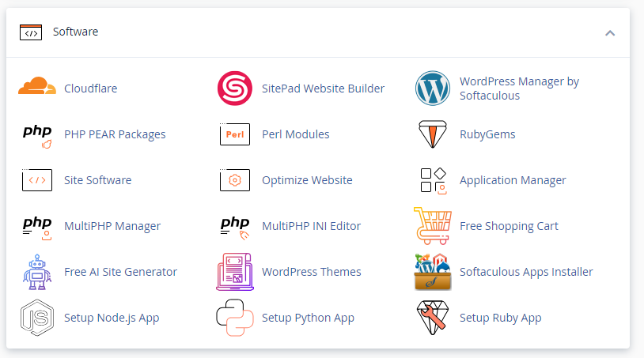Open the MultiPHP Manager icon
The image size is (644, 358).
[37, 228]
